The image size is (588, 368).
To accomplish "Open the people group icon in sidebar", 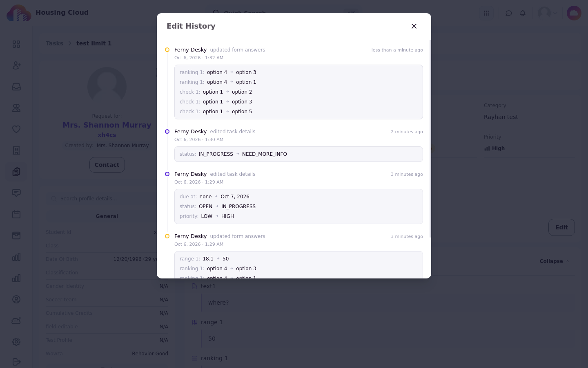I will coord(16,108).
